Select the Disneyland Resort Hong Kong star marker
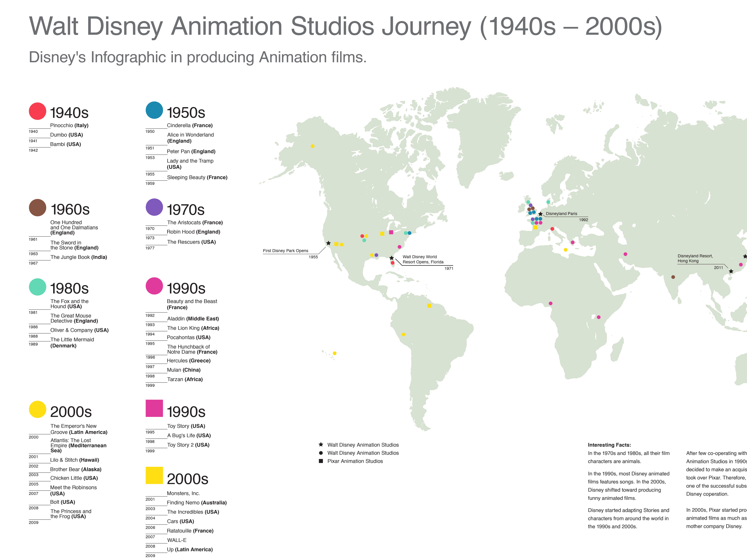The height and width of the screenshot is (560, 747). (731, 271)
